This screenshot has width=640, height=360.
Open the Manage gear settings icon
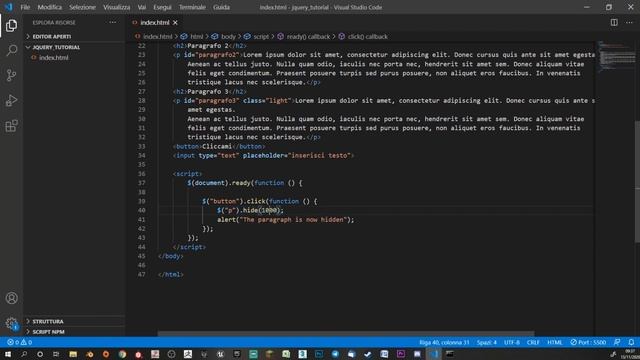[11, 323]
